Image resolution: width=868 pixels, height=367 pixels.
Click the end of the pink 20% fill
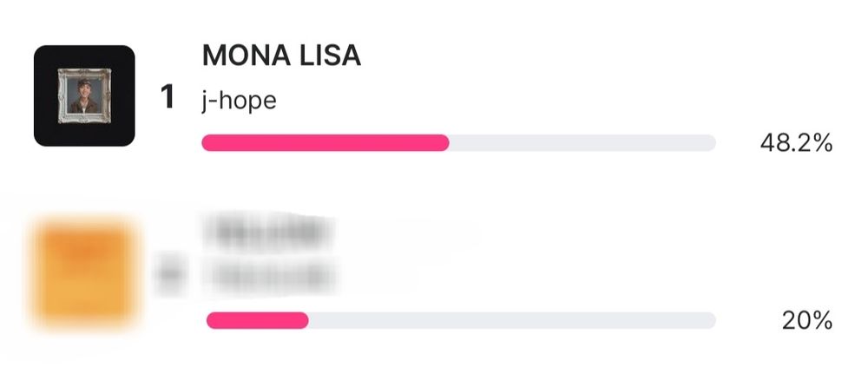303,320
